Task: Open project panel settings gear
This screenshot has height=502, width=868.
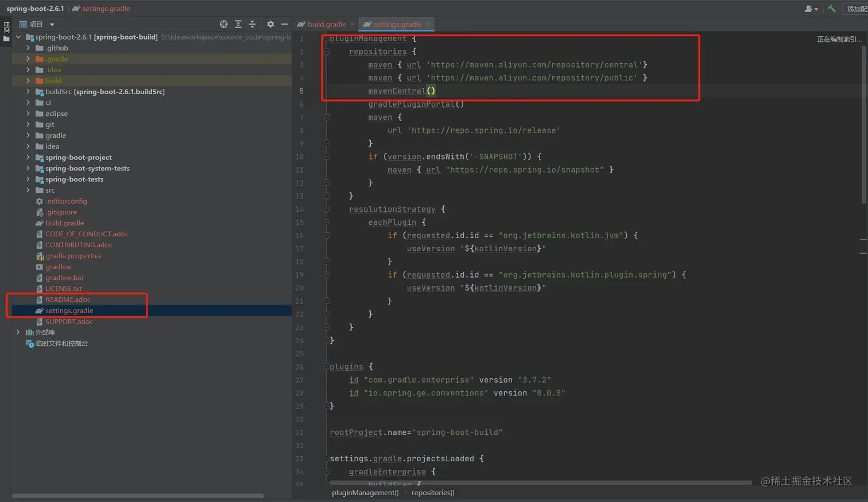Action: (270, 24)
